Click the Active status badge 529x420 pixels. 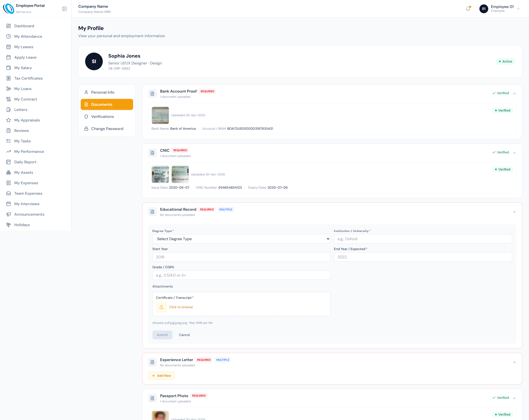(x=505, y=61)
